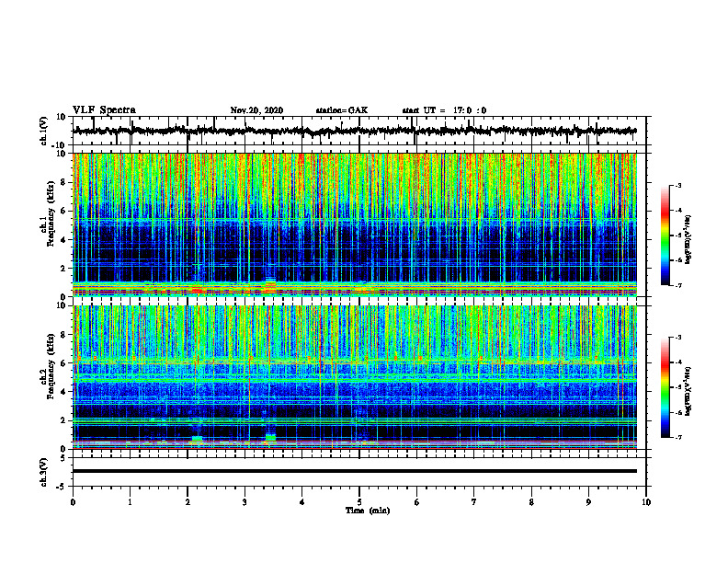Click the "8" kHz tick of ch.1 spectrogram
Viewport: 728px width, 563px height.
click(x=63, y=182)
